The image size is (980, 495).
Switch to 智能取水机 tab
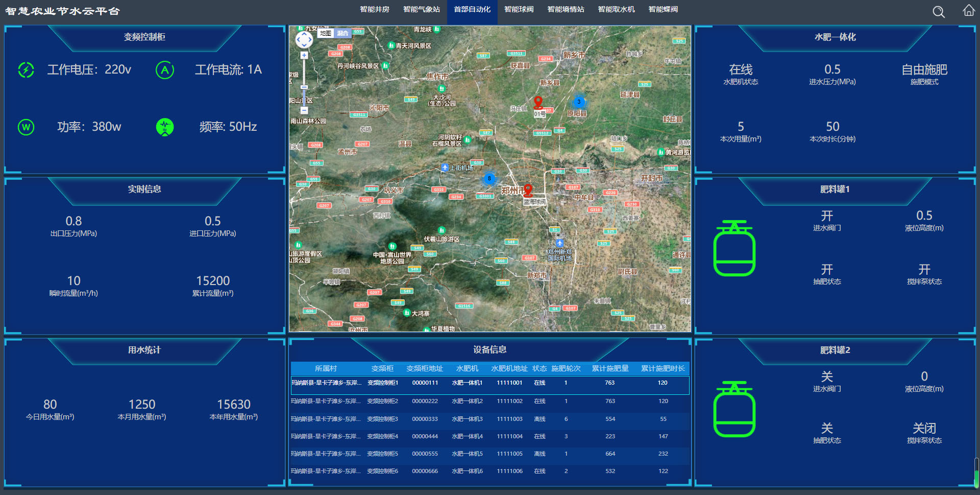[x=616, y=10]
